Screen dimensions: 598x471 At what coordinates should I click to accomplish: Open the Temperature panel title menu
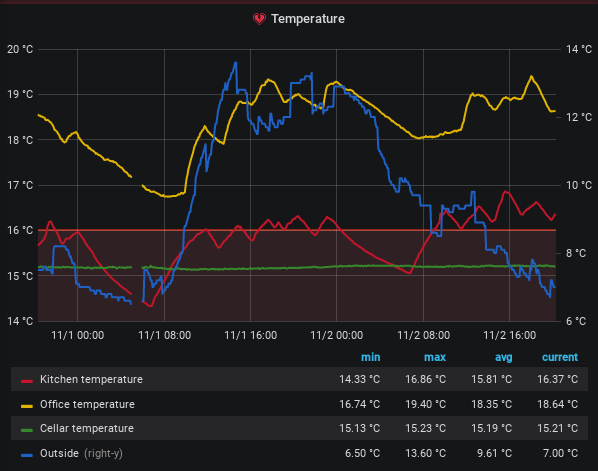pyautogui.click(x=308, y=19)
